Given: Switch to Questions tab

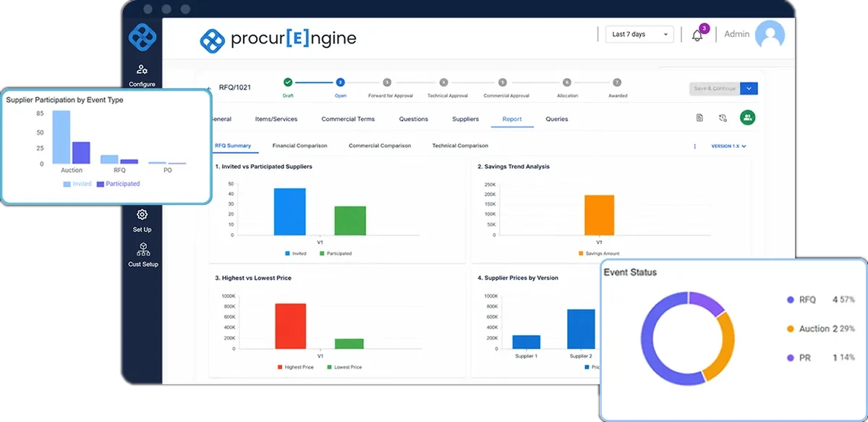Looking at the screenshot, I should 414,119.
